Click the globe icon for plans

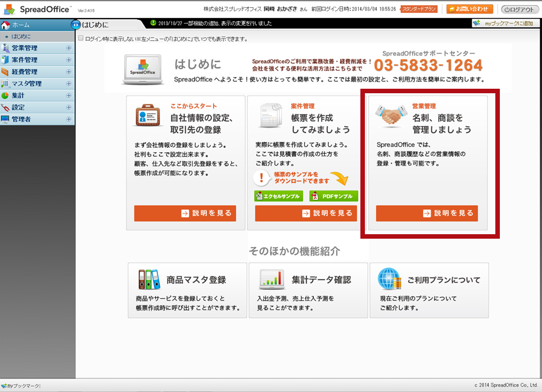(x=390, y=279)
